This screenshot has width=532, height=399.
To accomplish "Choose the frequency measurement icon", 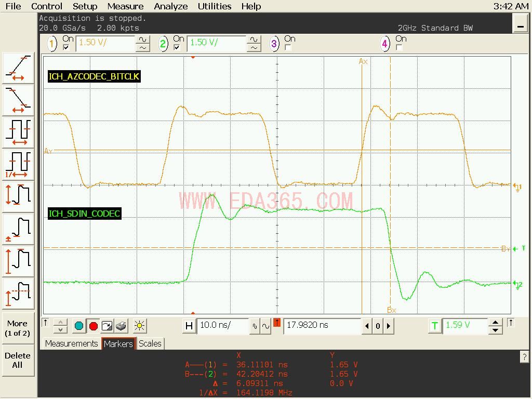I will click(x=18, y=165).
